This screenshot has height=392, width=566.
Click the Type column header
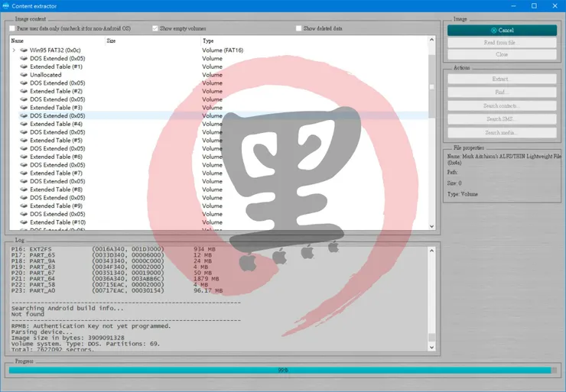[314, 40]
